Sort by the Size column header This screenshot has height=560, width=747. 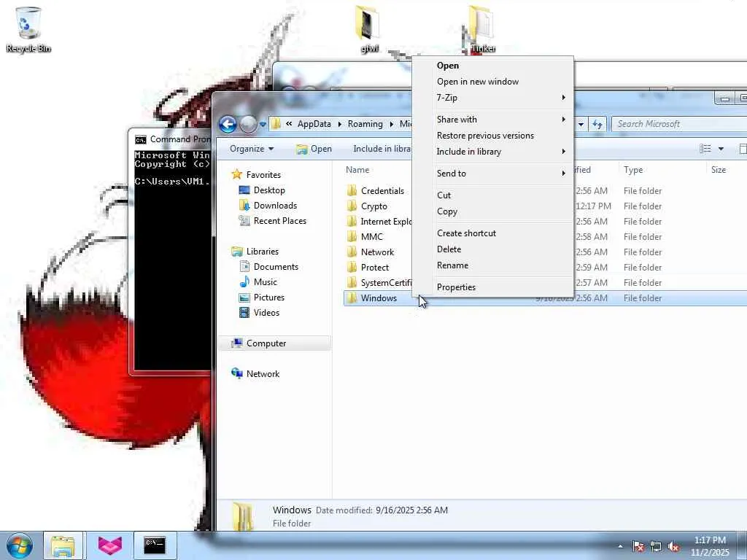coord(719,170)
